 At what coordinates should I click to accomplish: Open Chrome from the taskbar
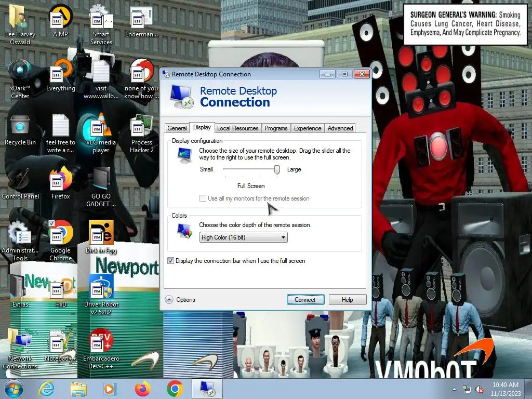pos(175,389)
